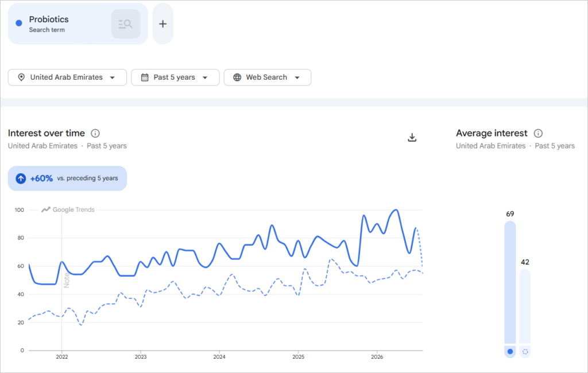The image size is (588, 373).
Task: Toggle dashed circle legend under the 42 bar
Action: coord(525,352)
